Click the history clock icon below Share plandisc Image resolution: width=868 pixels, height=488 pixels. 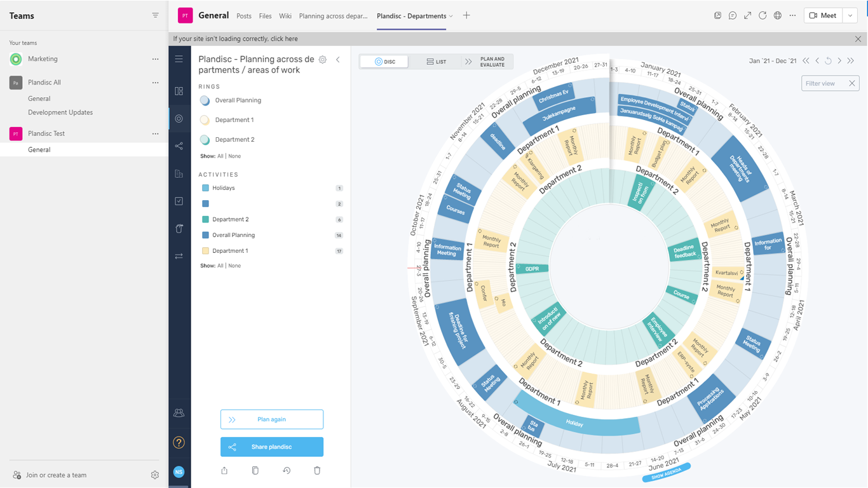pyautogui.click(x=287, y=471)
